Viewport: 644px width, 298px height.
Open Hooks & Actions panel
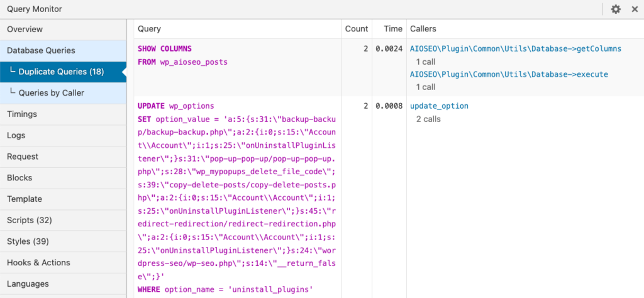64,262
